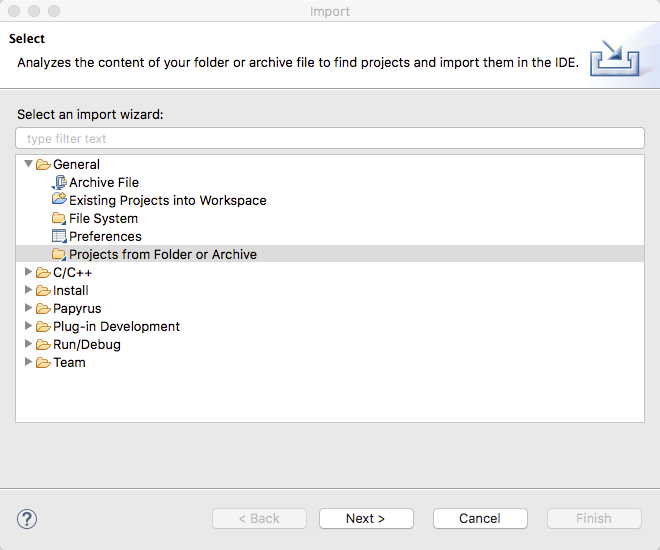The width and height of the screenshot is (660, 550).
Task: Expand the Team category
Action: click(x=28, y=362)
